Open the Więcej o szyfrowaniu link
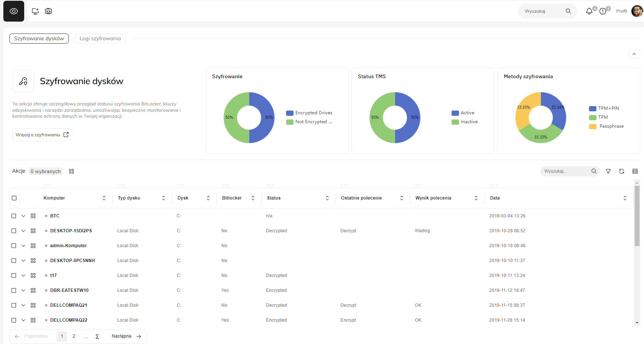644x344 pixels. 42,135
